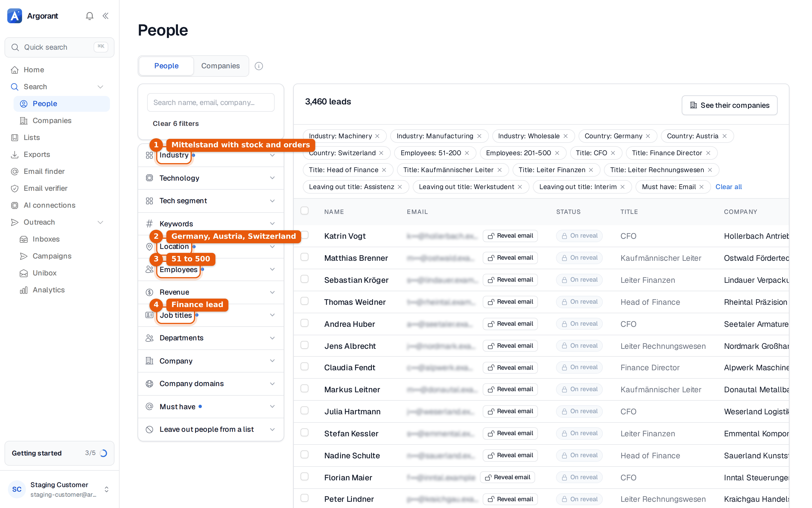
Task: Tick the checkbox for Matthias Brenner
Action: [304, 257]
